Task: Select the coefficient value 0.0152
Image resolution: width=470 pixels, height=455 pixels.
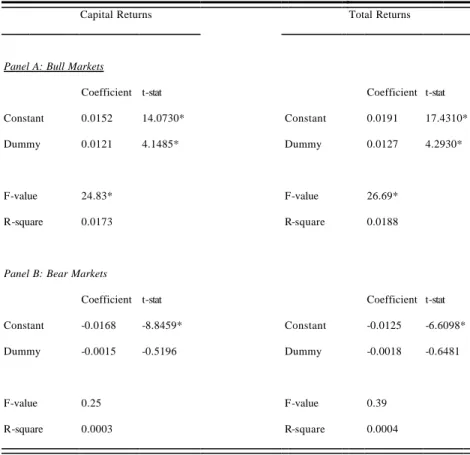Action: [97, 118]
